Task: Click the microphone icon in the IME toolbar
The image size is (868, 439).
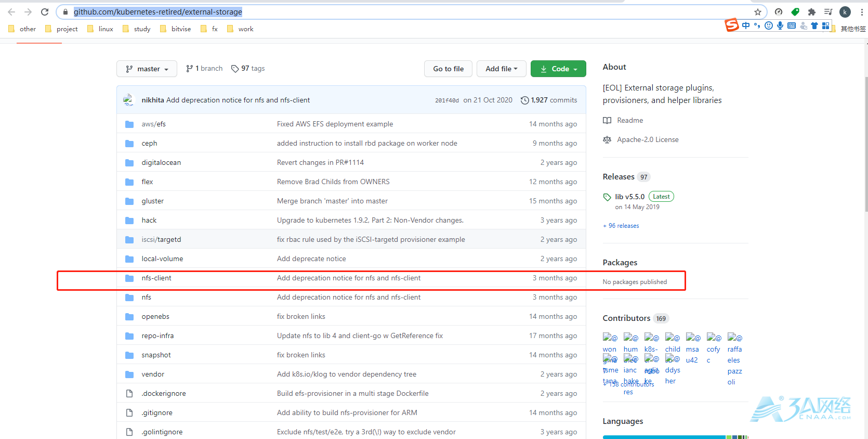Action: point(780,25)
